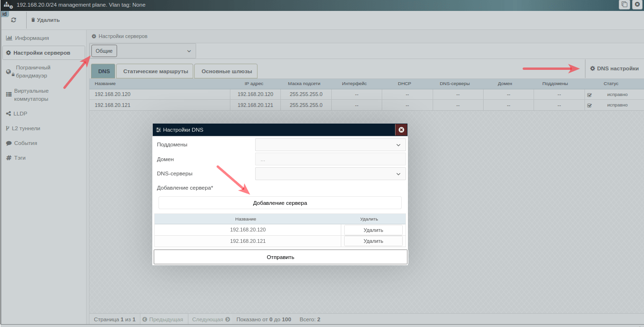Viewport: 644px width, 327px height.
Task: Close the Настройки DNS dialog
Action: point(401,130)
